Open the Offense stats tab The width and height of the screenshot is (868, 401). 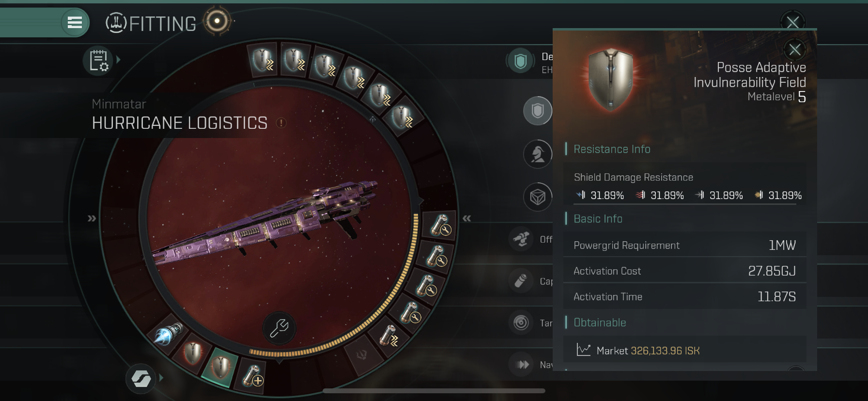click(530, 239)
